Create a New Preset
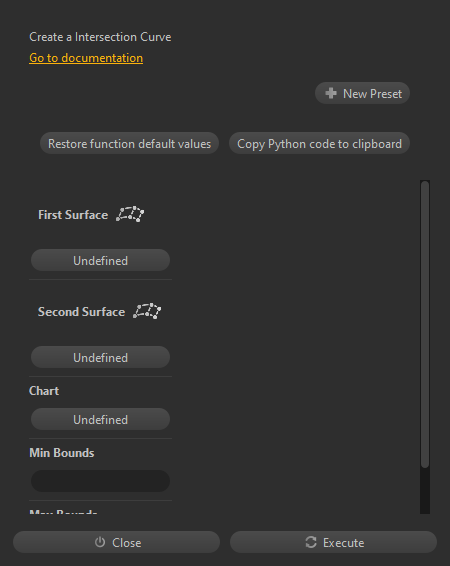 click(362, 93)
